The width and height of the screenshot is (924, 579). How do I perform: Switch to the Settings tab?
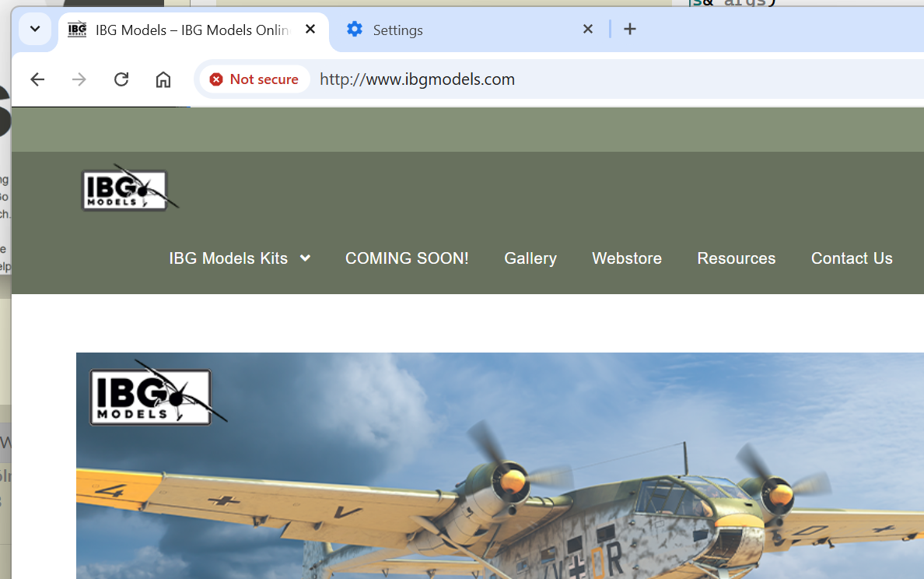pyautogui.click(x=459, y=30)
